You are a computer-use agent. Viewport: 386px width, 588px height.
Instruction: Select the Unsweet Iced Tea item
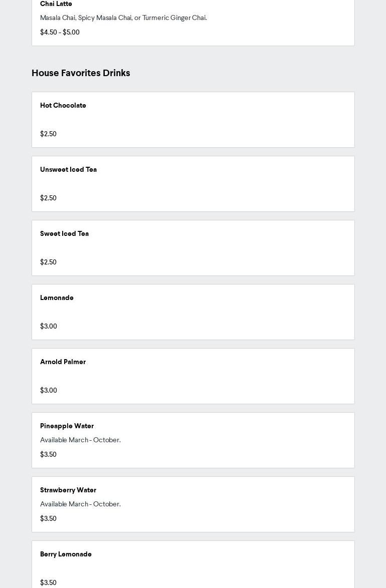(x=68, y=170)
